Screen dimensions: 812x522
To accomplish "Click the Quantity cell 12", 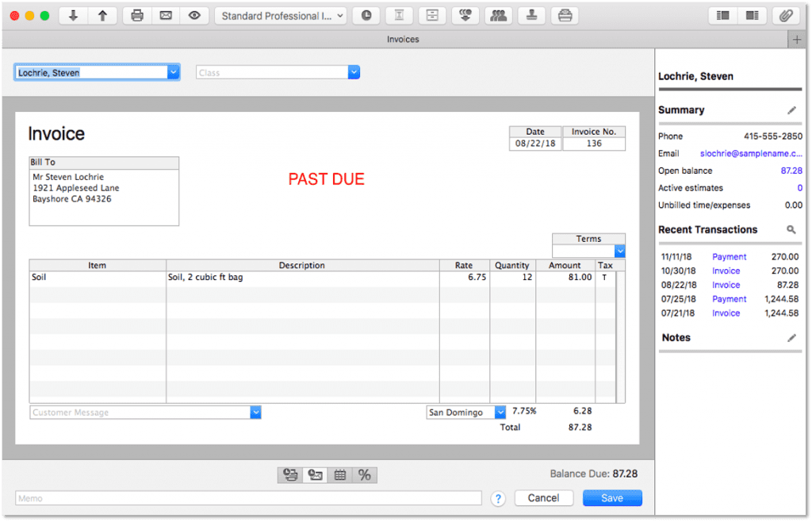I will (512, 277).
